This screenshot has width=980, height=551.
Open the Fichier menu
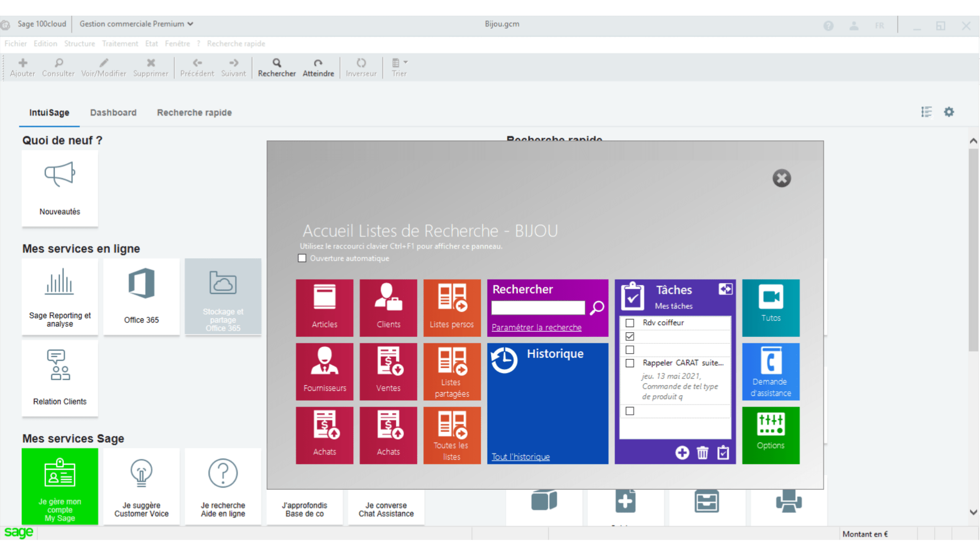(15, 44)
